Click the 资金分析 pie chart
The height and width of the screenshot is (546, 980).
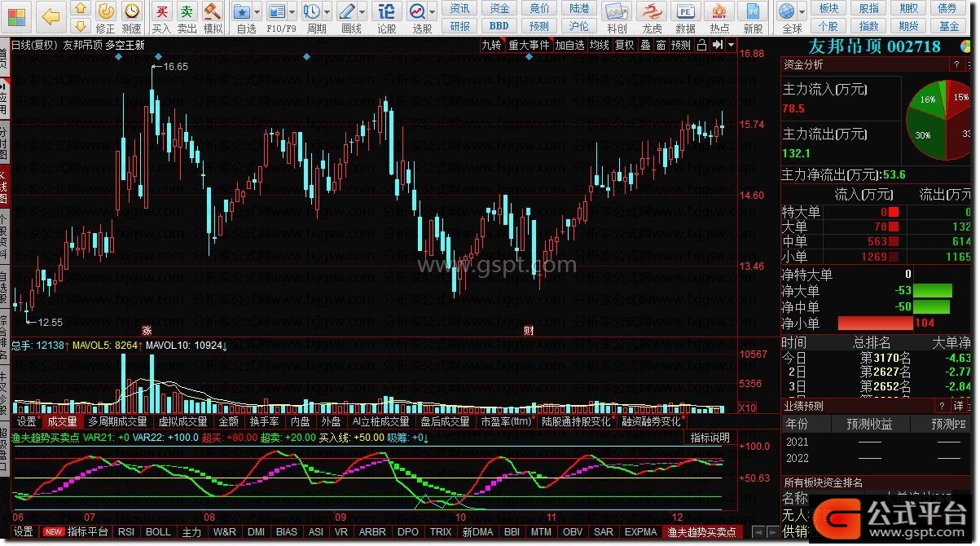coord(940,121)
